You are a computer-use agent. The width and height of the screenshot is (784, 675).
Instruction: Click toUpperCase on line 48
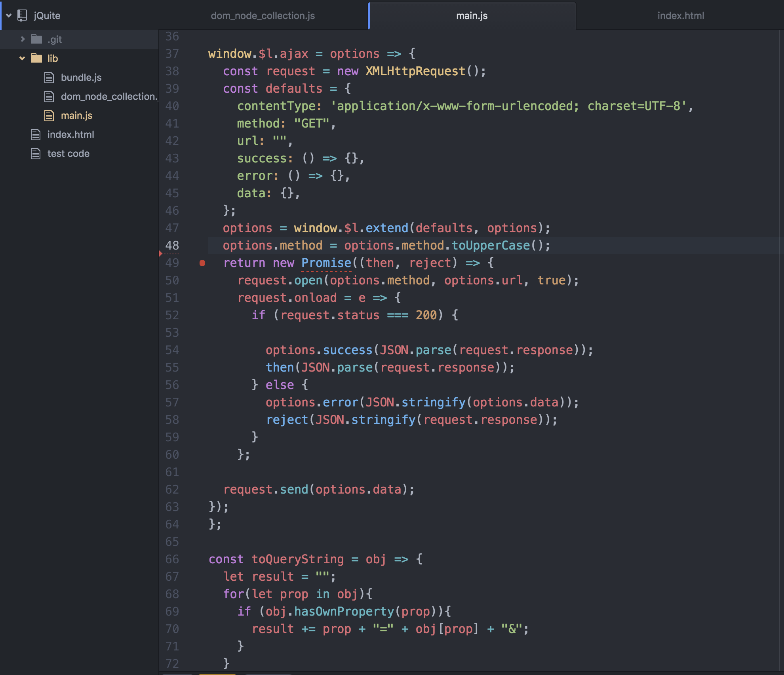point(491,246)
